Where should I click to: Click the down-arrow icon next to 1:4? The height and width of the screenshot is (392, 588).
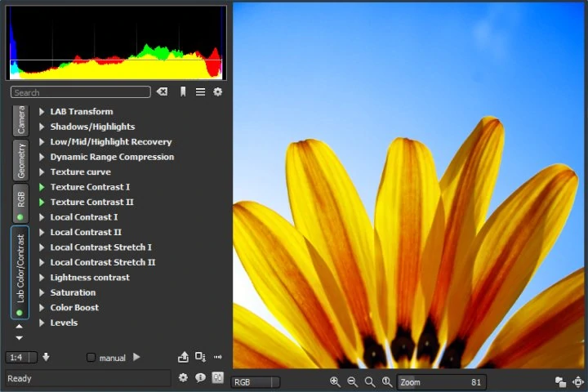[x=46, y=357]
